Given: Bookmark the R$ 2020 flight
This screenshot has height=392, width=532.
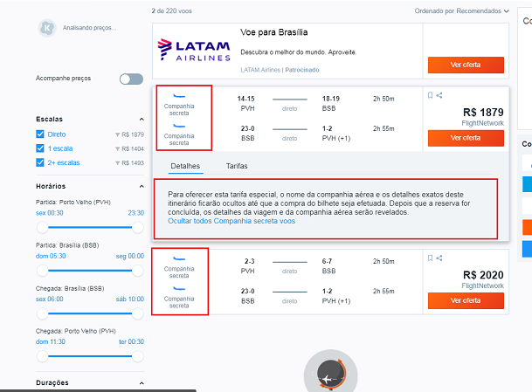Looking at the screenshot, I should (x=430, y=258).
